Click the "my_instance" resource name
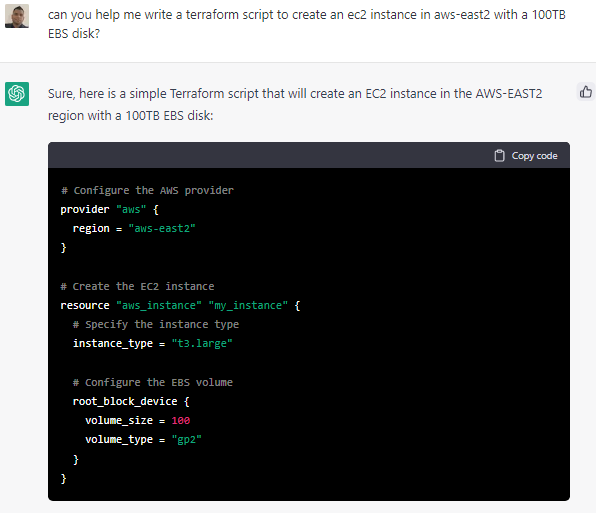The image size is (596, 513). [248, 305]
